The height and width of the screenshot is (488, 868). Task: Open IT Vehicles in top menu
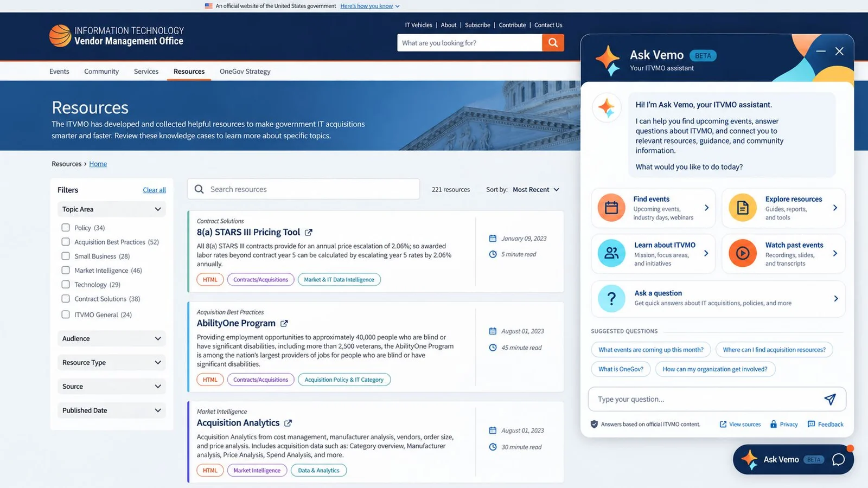(418, 25)
